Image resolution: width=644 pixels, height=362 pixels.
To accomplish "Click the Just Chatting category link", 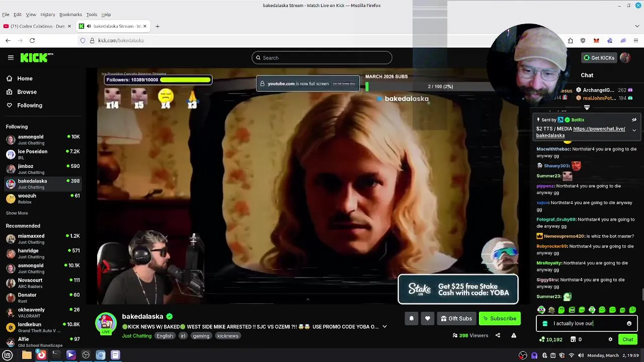I will (136, 336).
